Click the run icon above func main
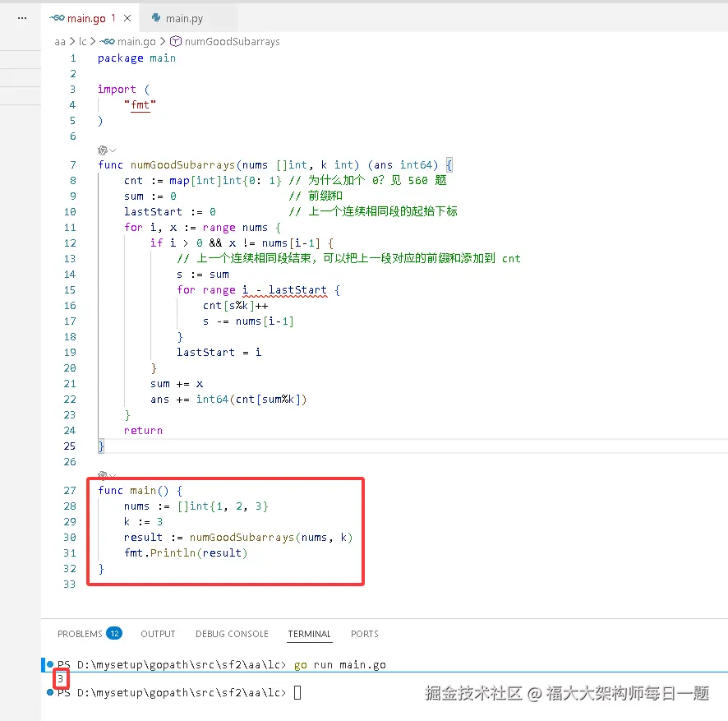728x721 pixels. [101, 475]
